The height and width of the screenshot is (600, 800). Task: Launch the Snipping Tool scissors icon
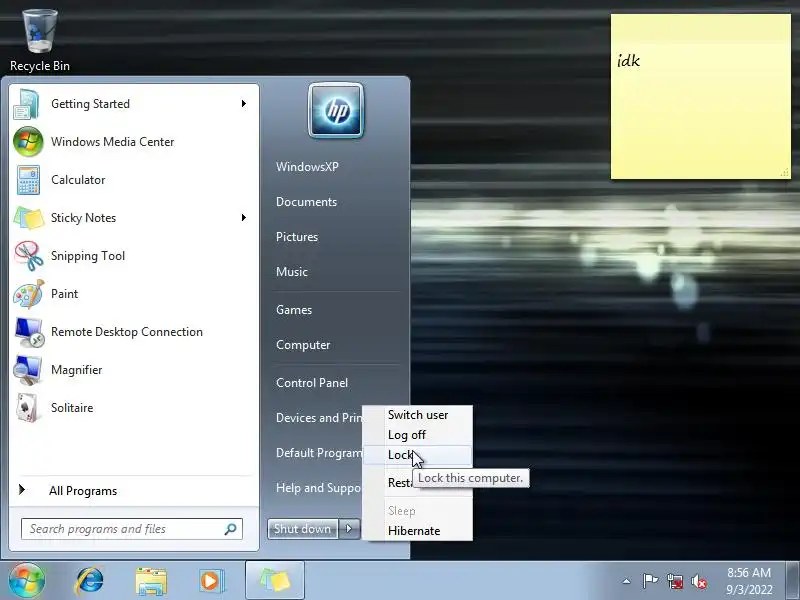29,256
